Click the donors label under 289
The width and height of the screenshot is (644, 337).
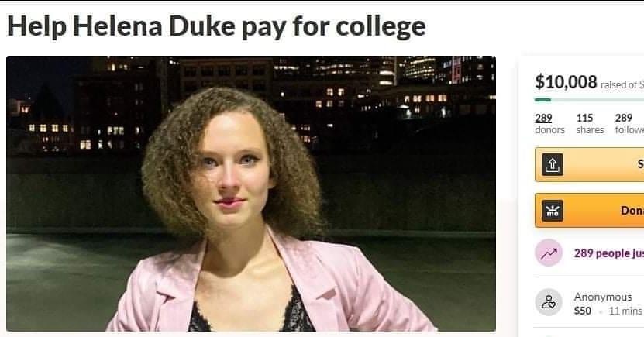[549, 129]
